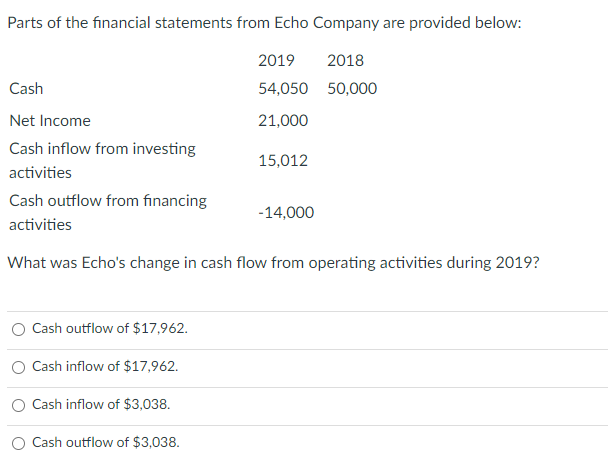
Task: Click the Net Income row label
Action: point(50,120)
